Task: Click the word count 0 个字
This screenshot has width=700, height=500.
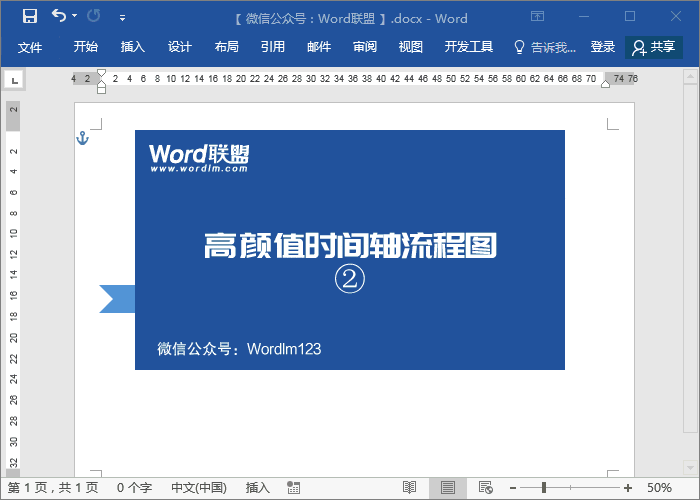Action: click(134, 488)
